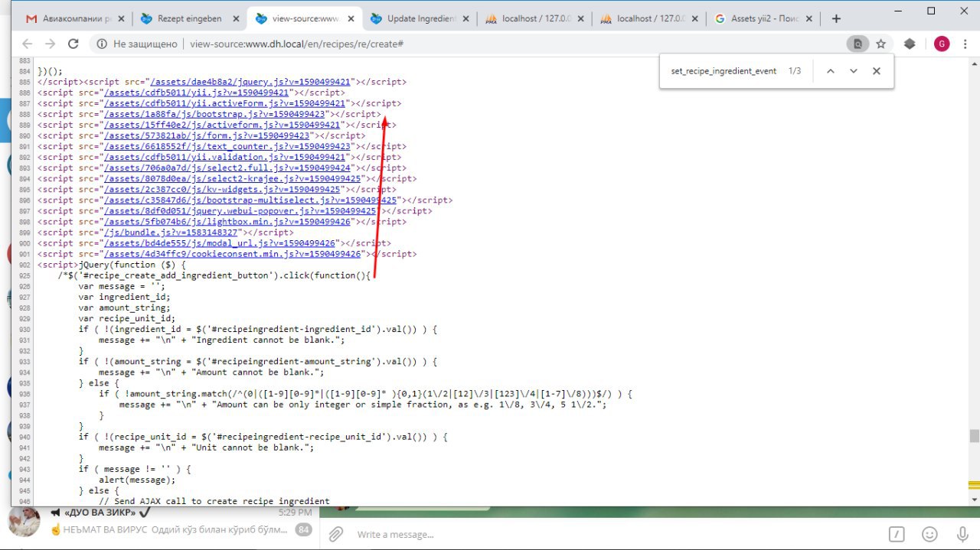Go forward in browser history
The image size is (980, 550).
coord(50,44)
